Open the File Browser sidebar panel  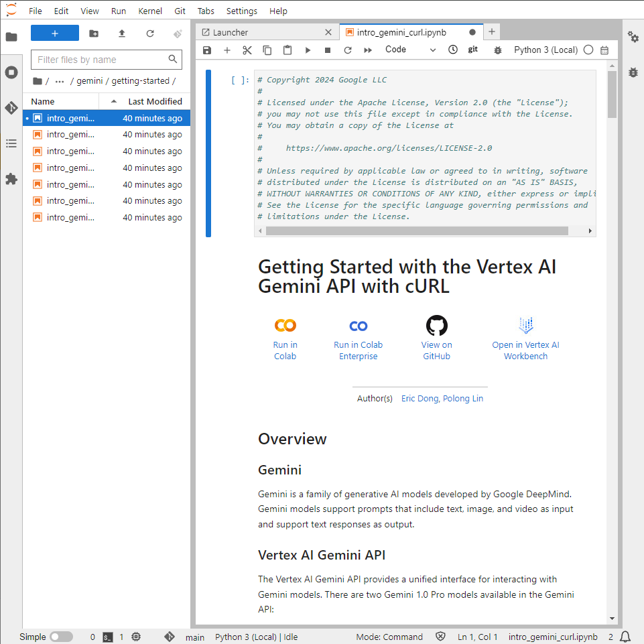11,37
